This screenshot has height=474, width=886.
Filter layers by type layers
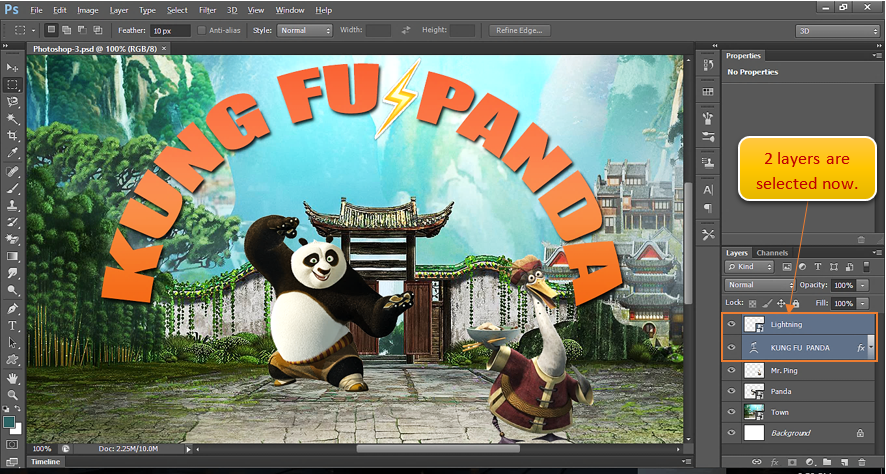tap(818, 267)
